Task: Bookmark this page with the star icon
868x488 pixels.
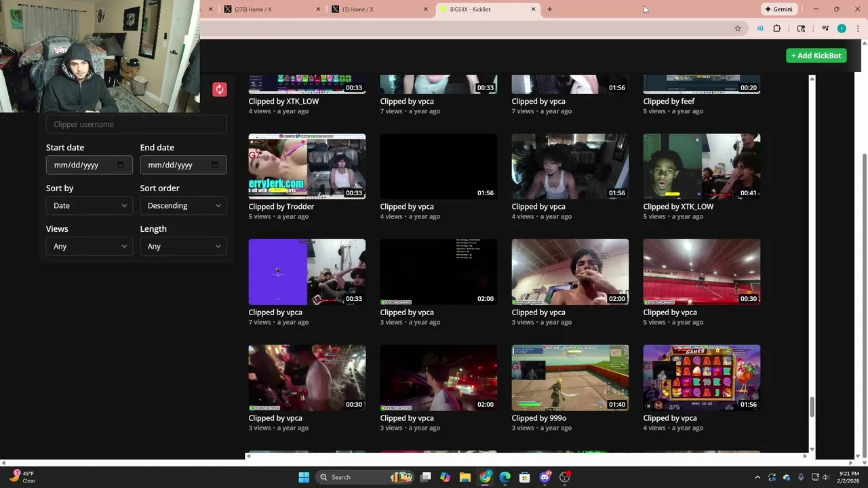Action: click(x=738, y=28)
